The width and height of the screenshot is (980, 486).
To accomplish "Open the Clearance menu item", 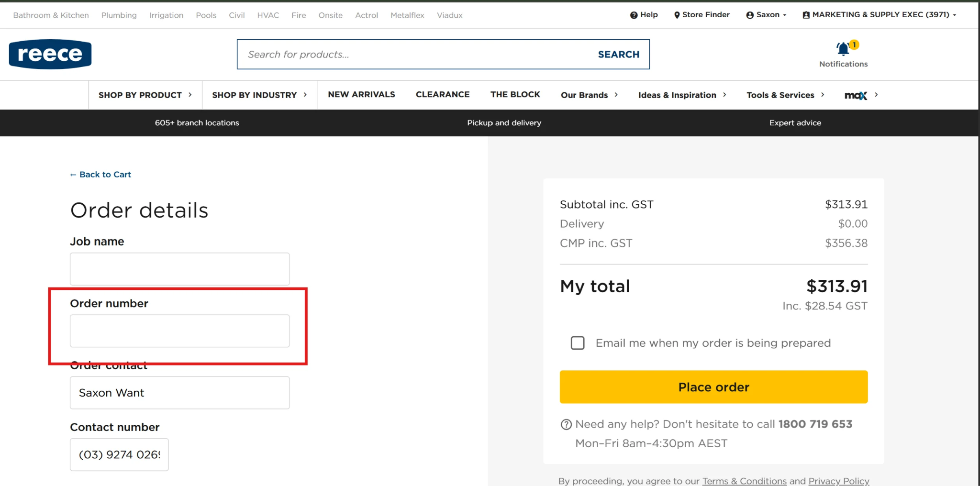I will 443,94.
